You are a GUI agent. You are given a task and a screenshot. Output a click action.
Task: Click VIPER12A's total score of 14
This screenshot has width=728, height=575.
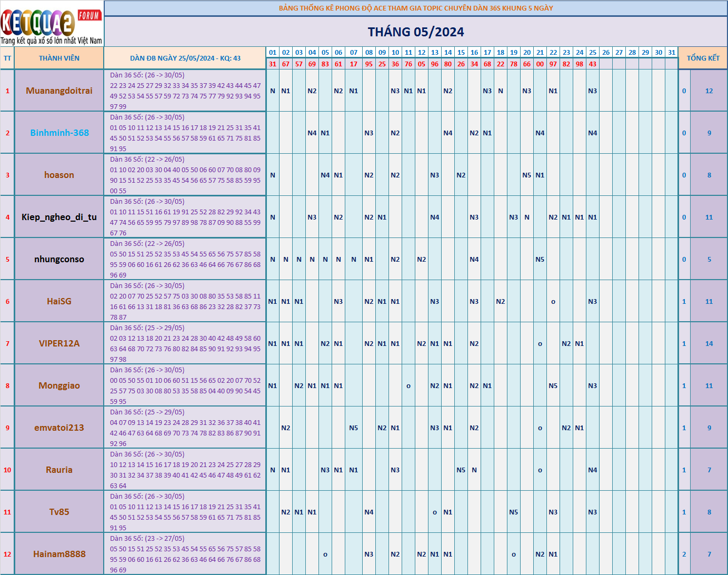(x=709, y=343)
